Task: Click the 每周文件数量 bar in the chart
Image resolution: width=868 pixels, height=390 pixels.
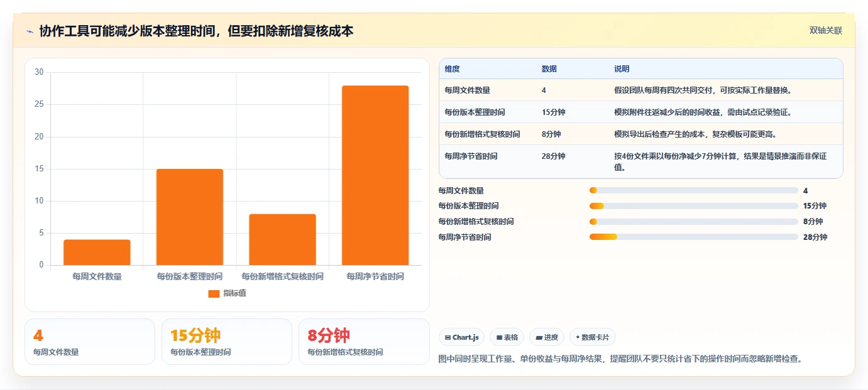Action: point(97,252)
